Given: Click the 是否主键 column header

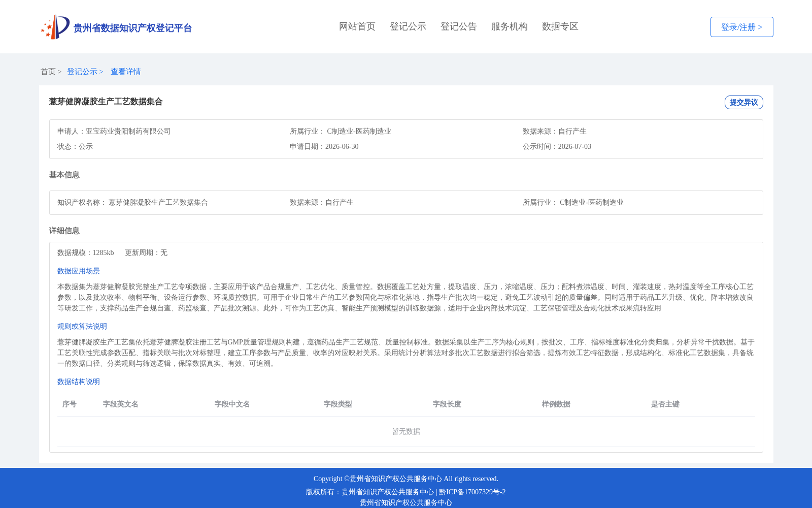Looking at the screenshot, I should click(x=665, y=404).
